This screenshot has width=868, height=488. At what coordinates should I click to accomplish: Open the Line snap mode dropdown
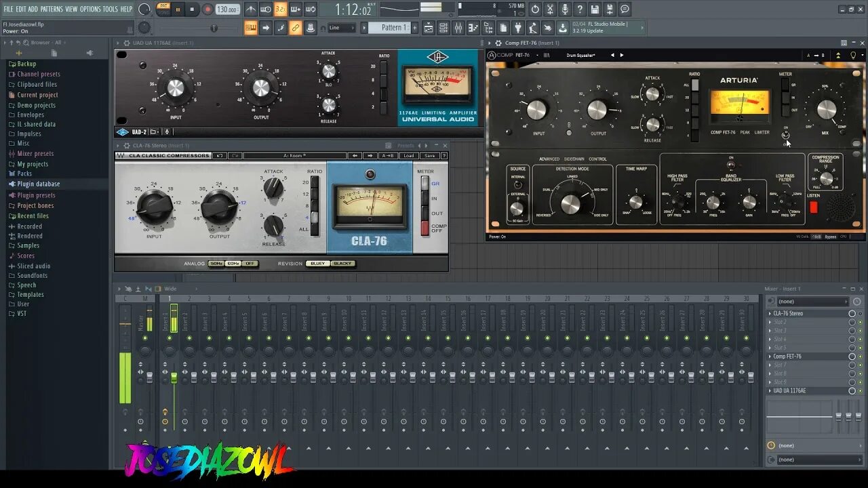tap(342, 28)
